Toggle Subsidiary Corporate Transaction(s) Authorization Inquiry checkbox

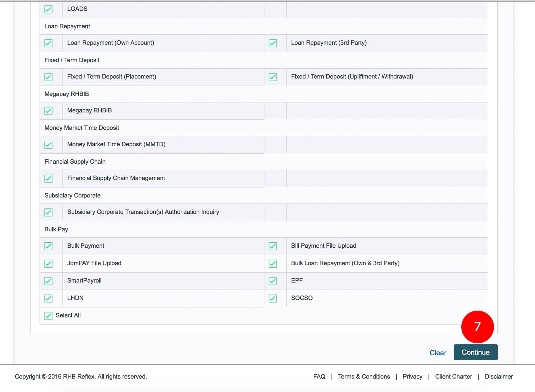48,213
